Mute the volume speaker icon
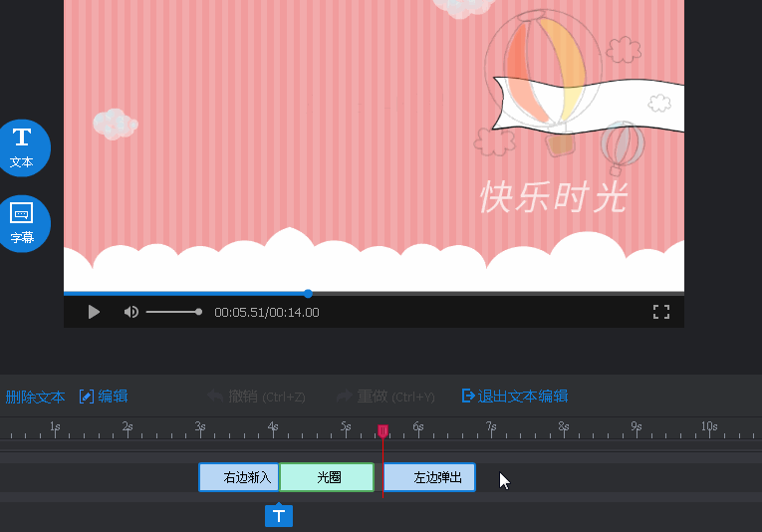The image size is (762, 532). click(x=131, y=312)
